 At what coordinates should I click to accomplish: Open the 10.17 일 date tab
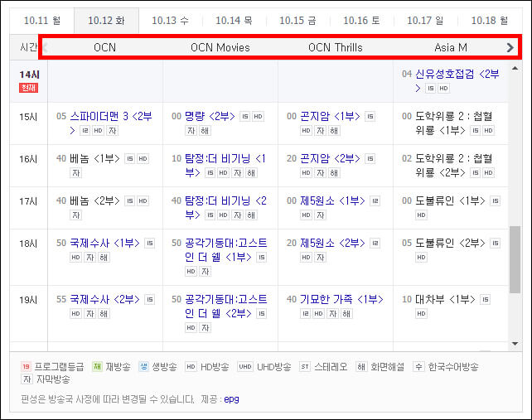pyautogui.click(x=425, y=21)
